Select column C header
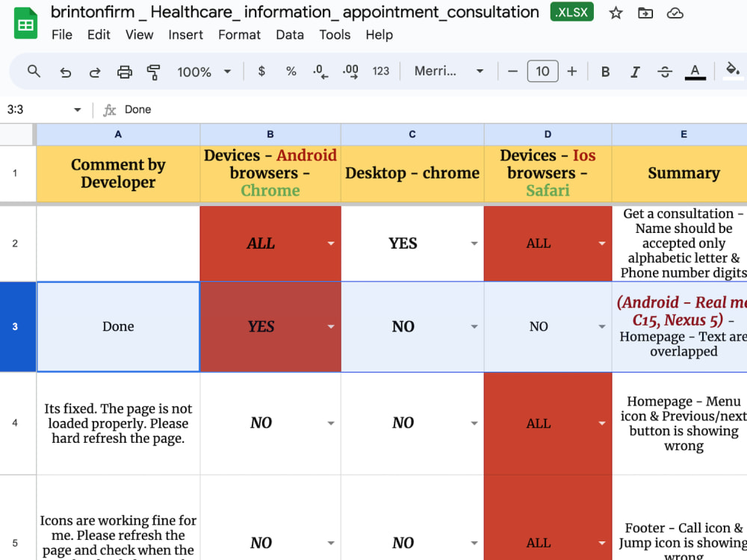 pos(412,134)
